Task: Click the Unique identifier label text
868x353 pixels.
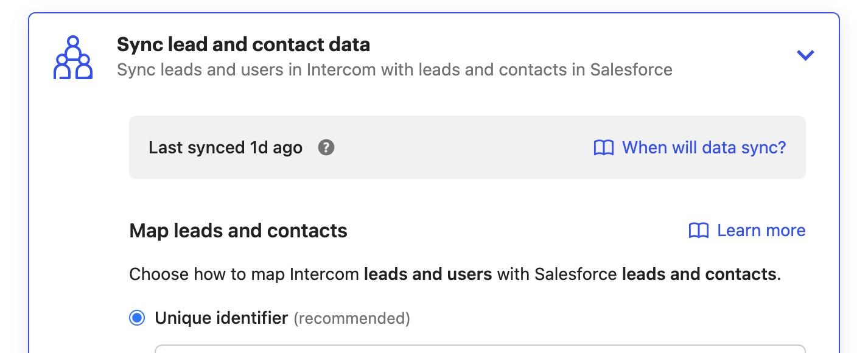Action: point(222,318)
